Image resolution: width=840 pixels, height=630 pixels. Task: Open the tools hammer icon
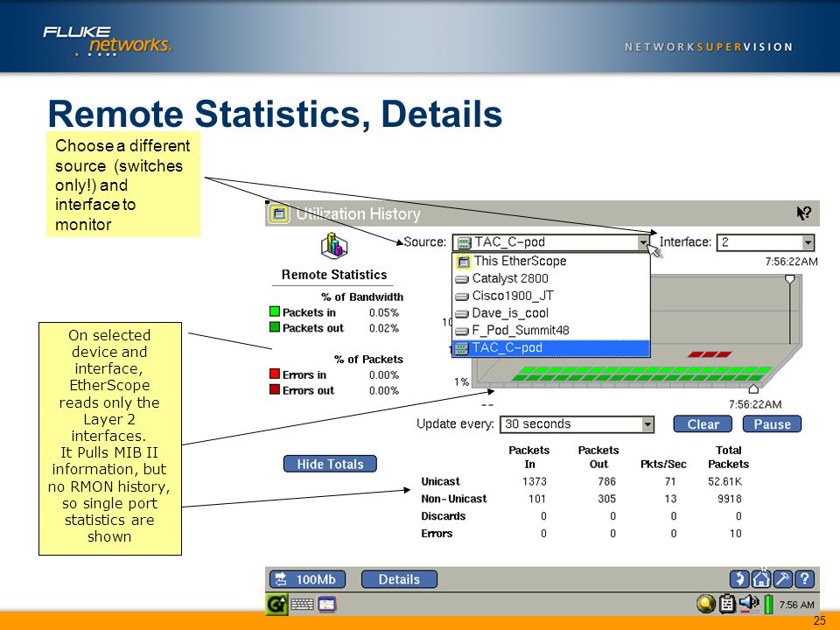tap(782, 579)
